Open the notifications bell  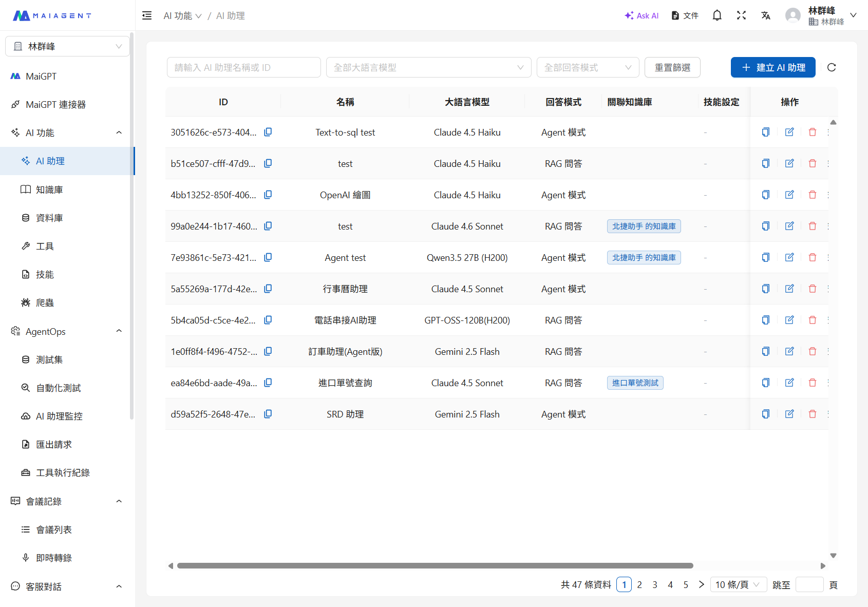coord(716,15)
